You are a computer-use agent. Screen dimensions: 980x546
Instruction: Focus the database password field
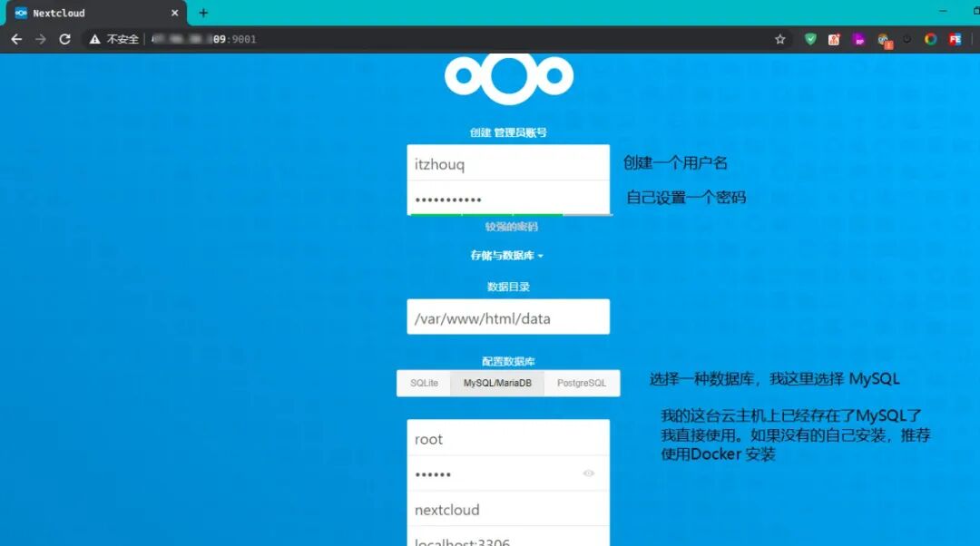tap(508, 473)
